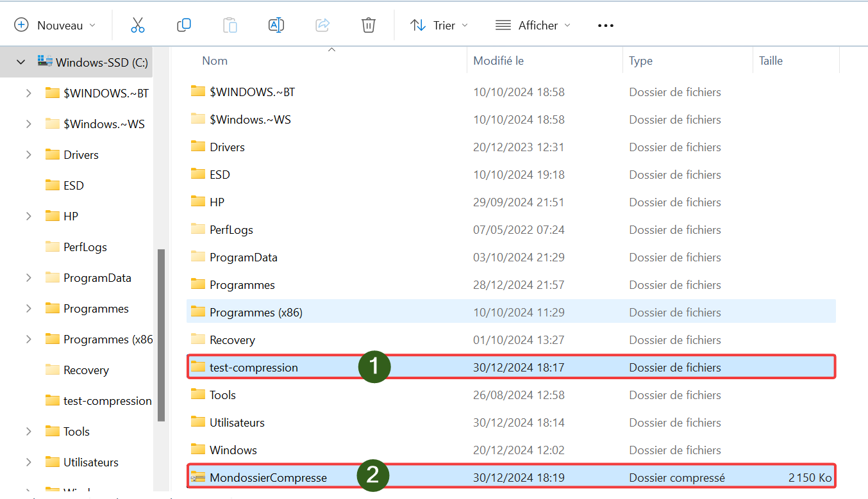Image resolution: width=868 pixels, height=499 pixels.
Task: Click the 26/08/2024 12:58 date cell
Action: click(519, 395)
